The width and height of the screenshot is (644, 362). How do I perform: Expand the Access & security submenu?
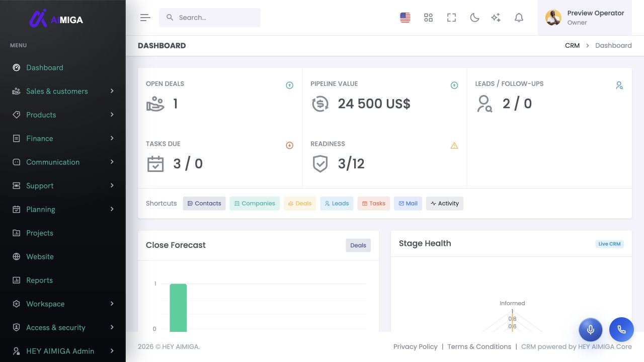tap(63, 327)
